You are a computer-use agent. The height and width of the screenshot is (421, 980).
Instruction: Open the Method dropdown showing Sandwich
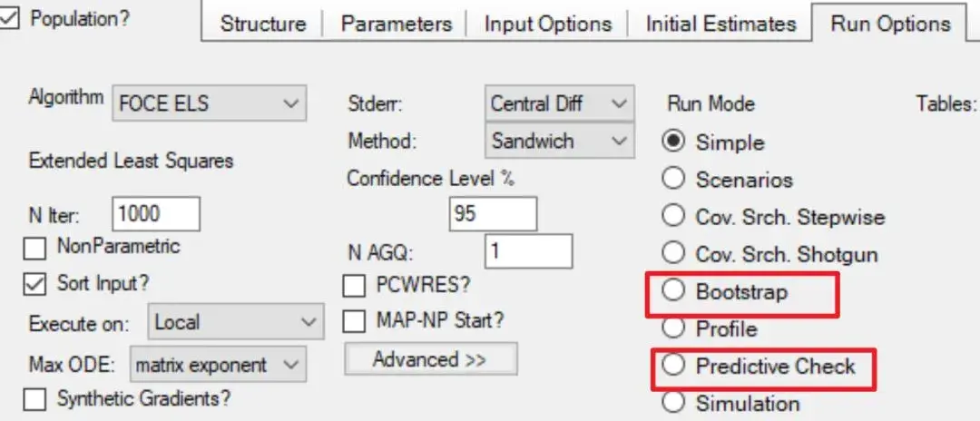(558, 141)
